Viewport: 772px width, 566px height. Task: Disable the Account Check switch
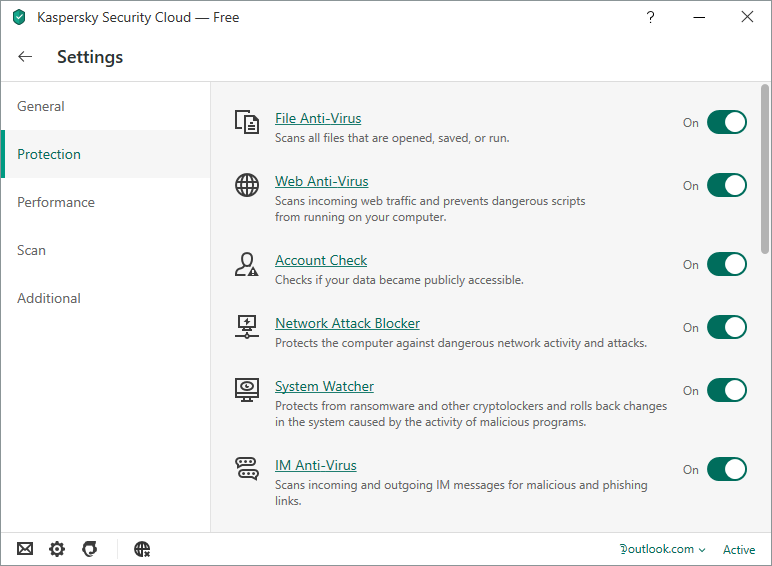pos(727,264)
